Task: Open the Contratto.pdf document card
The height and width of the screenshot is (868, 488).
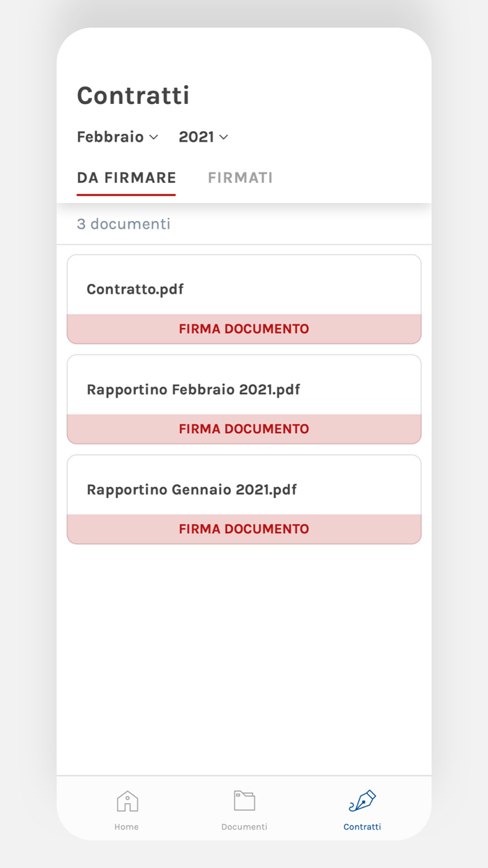Action: coord(243,289)
